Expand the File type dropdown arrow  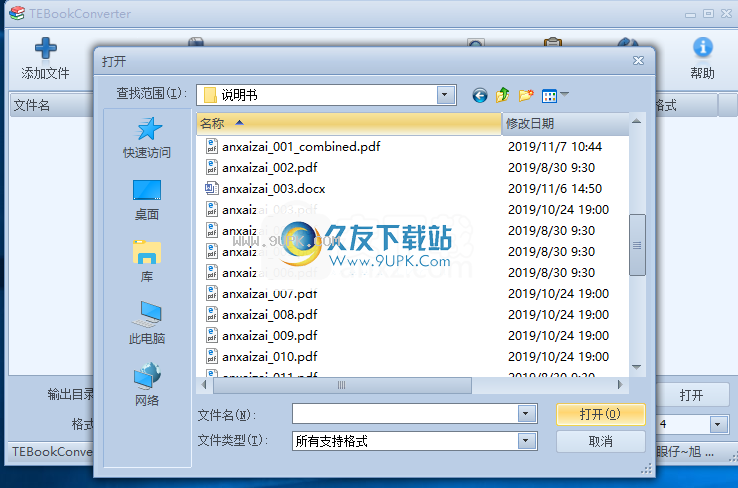click(x=526, y=441)
